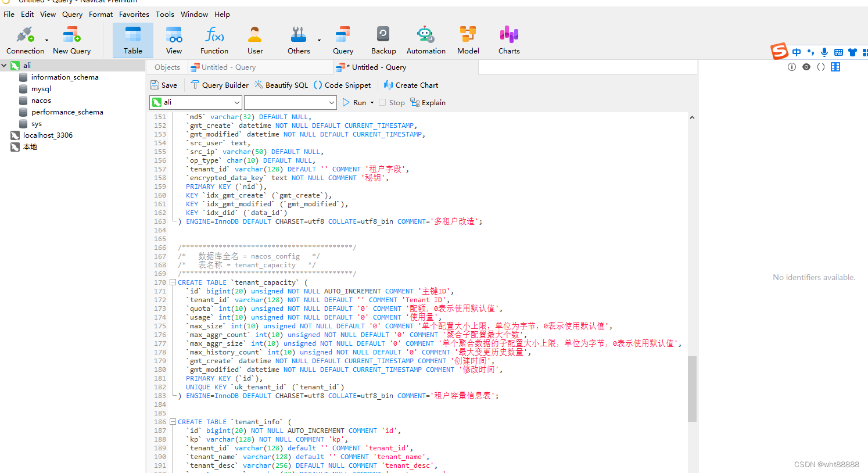This screenshot has width=868, height=473.
Task: Toggle Sogou punctuation mode icon
Action: [810, 52]
